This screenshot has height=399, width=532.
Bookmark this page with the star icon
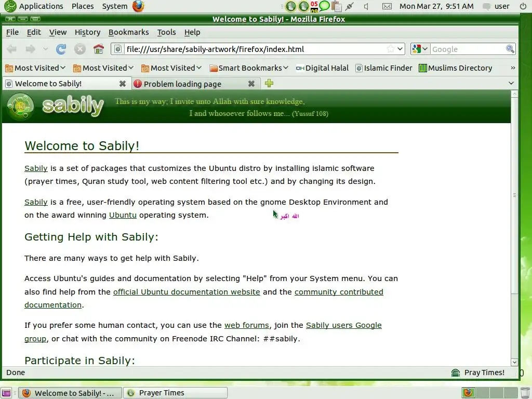391,49
